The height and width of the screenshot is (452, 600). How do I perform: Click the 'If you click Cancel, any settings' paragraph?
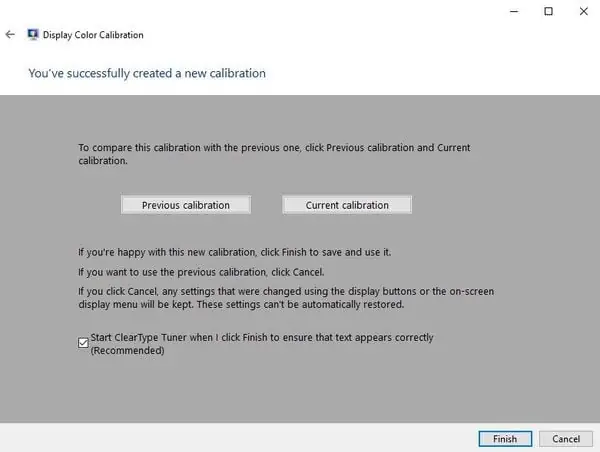point(286,298)
